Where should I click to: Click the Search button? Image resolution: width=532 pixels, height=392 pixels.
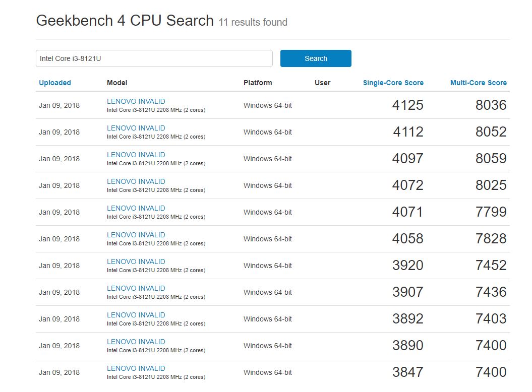click(316, 58)
